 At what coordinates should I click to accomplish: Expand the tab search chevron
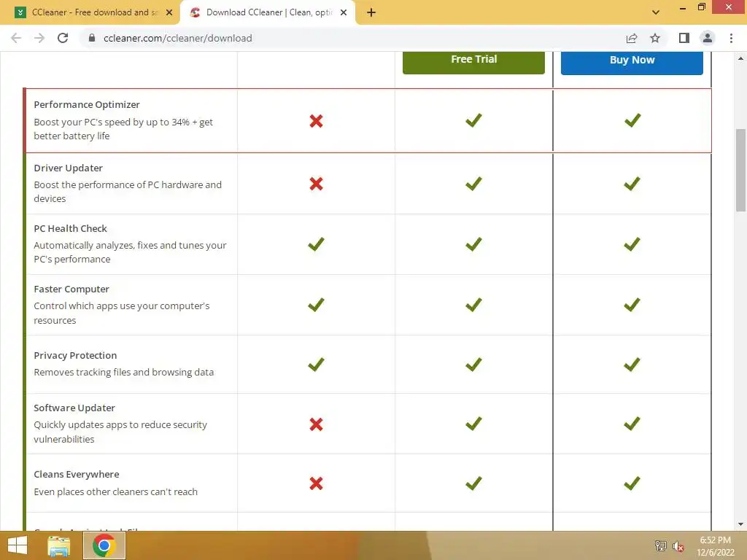(656, 12)
